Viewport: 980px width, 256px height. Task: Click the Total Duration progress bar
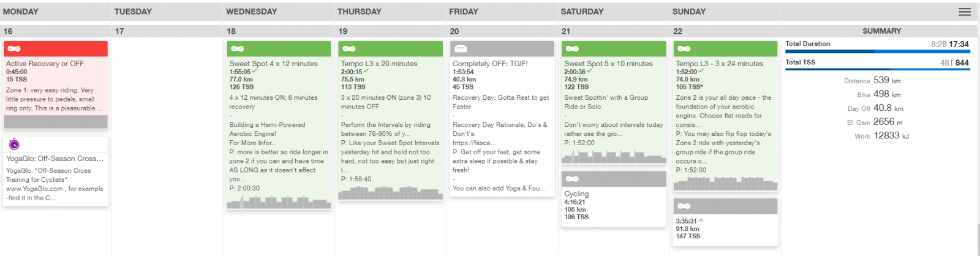pyautogui.click(x=877, y=51)
